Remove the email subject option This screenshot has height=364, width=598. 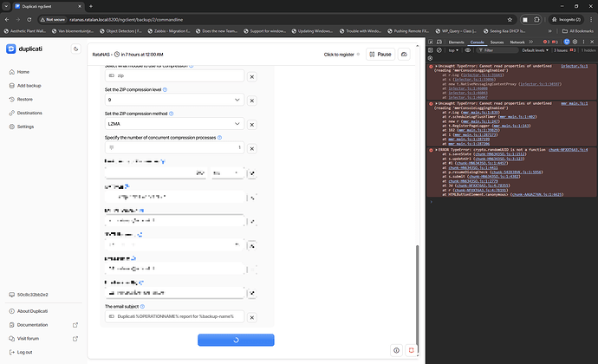click(251, 317)
